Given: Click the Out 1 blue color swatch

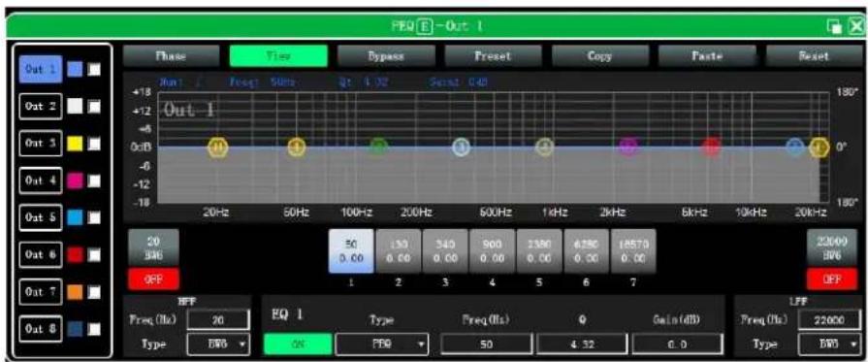Looking at the screenshot, I should tap(75, 69).
